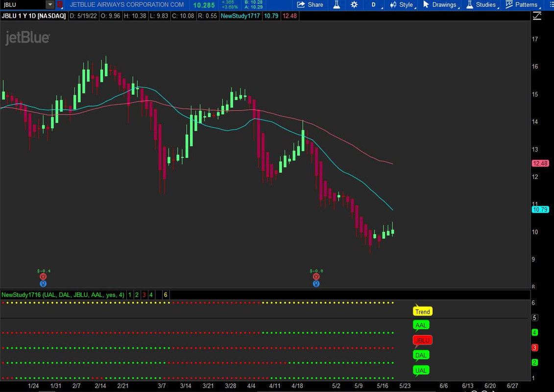Click the 6/27 date on time axis
The width and height of the screenshot is (554, 392).
[512, 386]
